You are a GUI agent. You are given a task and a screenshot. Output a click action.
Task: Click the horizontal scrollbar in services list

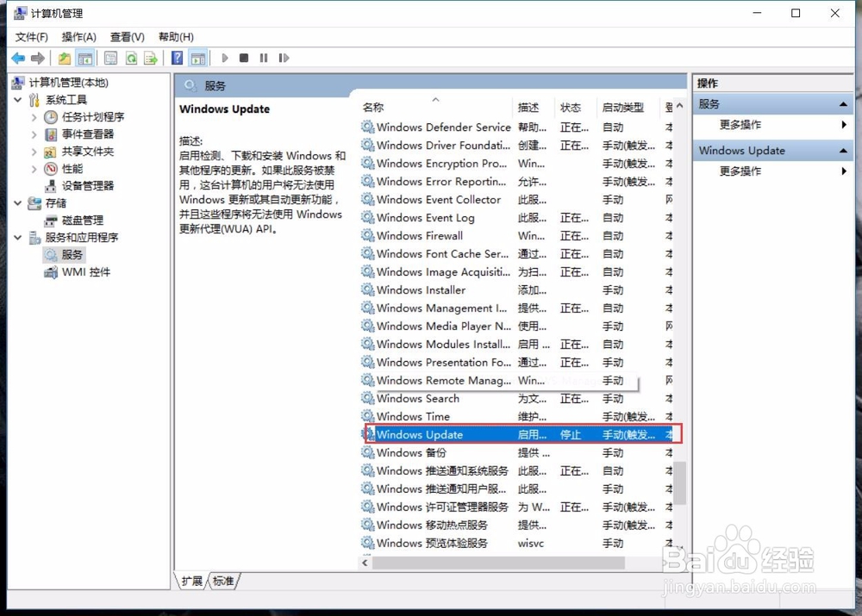498,563
